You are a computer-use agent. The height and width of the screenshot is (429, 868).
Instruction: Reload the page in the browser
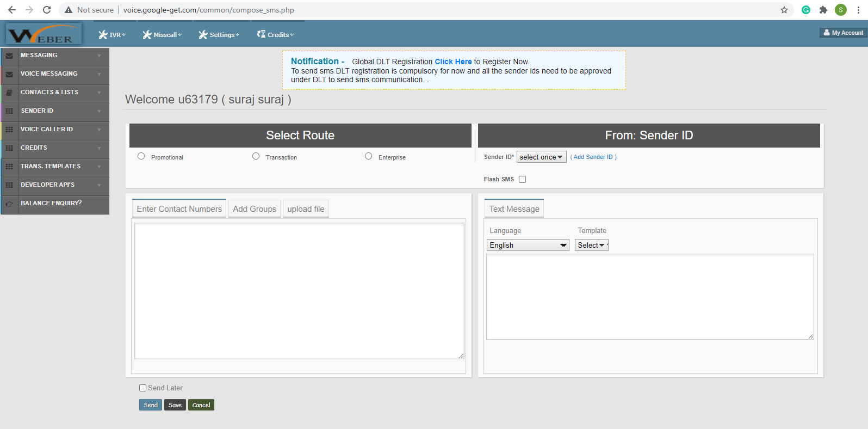click(47, 10)
